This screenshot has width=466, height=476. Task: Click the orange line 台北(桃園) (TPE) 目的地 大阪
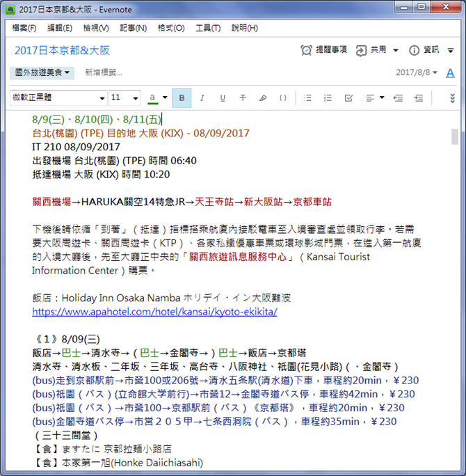(140, 134)
